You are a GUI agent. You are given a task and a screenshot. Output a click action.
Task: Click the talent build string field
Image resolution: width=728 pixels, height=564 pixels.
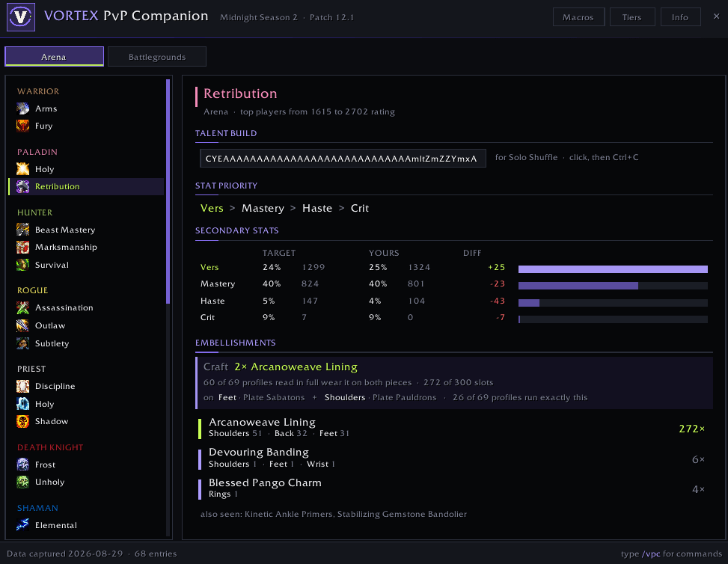pyautogui.click(x=343, y=159)
